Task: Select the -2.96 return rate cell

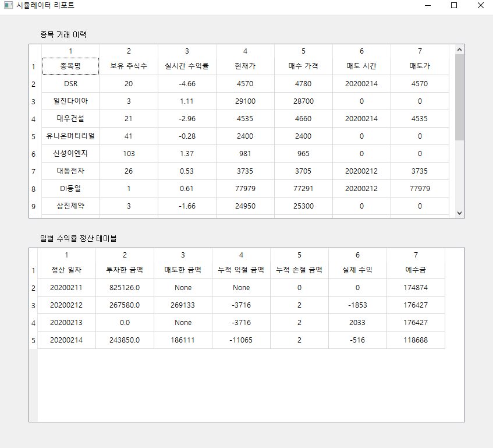Action: [187, 119]
